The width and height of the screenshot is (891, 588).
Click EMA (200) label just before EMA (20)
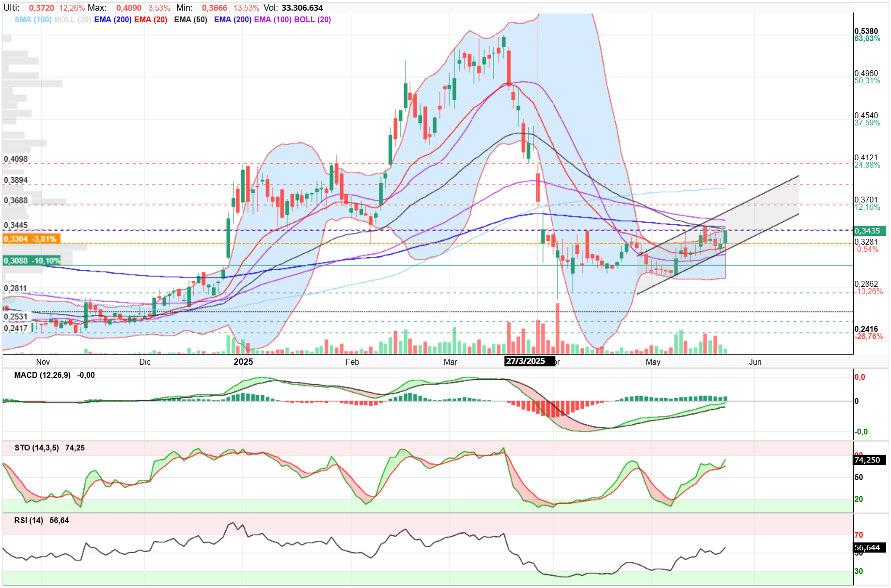pos(113,19)
